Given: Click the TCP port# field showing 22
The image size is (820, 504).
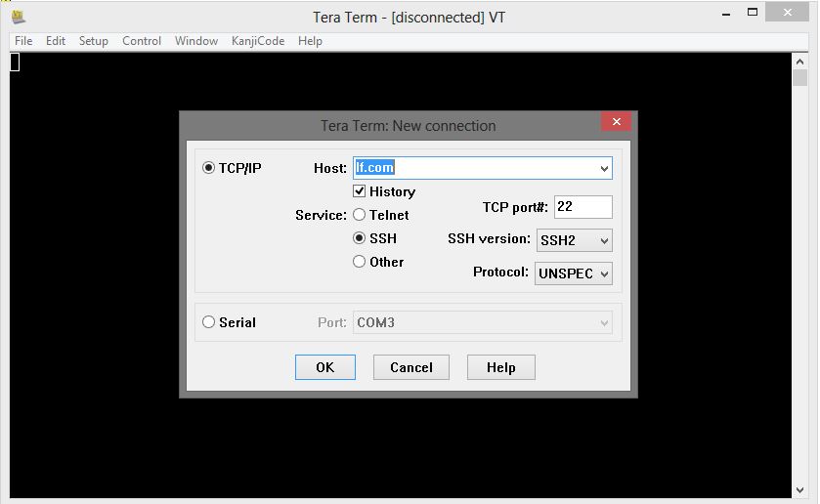Looking at the screenshot, I should 583,207.
